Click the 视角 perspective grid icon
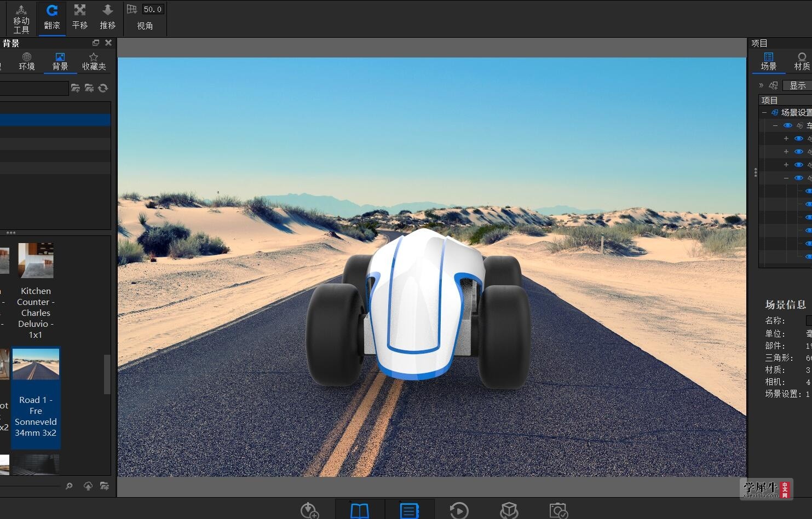This screenshot has width=812, height=519. [x=132, y=9]
